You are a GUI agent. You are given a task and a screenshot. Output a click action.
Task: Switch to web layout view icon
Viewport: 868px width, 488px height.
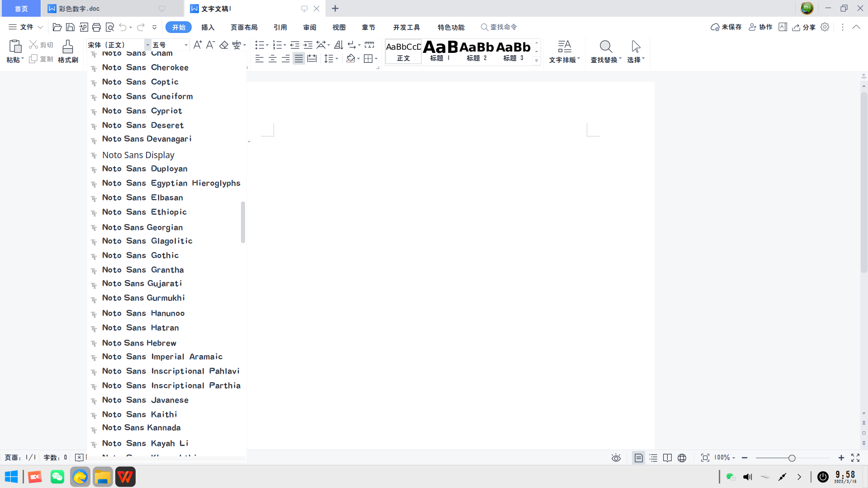(682, 458)
